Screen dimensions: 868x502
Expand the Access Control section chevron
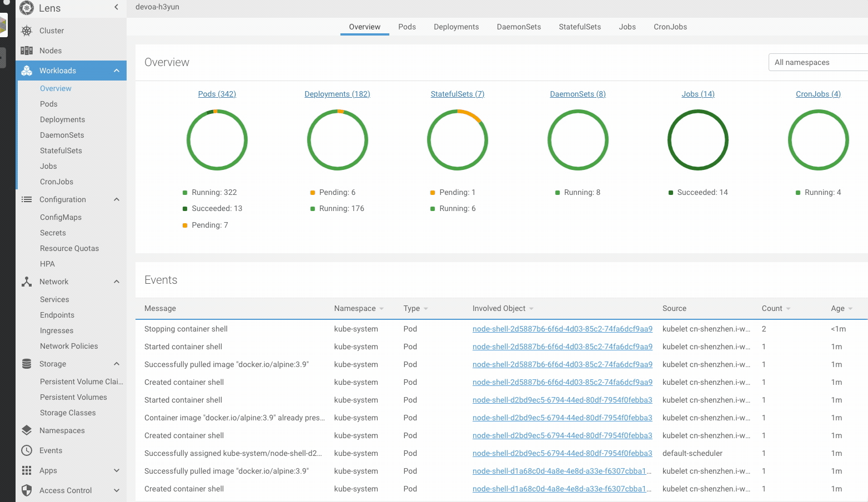point(117,490)
